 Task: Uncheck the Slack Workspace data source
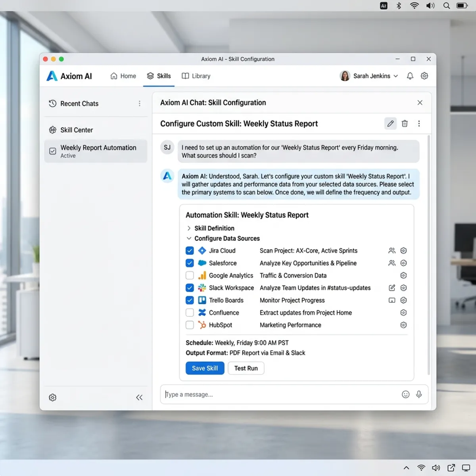click(190, 288)
